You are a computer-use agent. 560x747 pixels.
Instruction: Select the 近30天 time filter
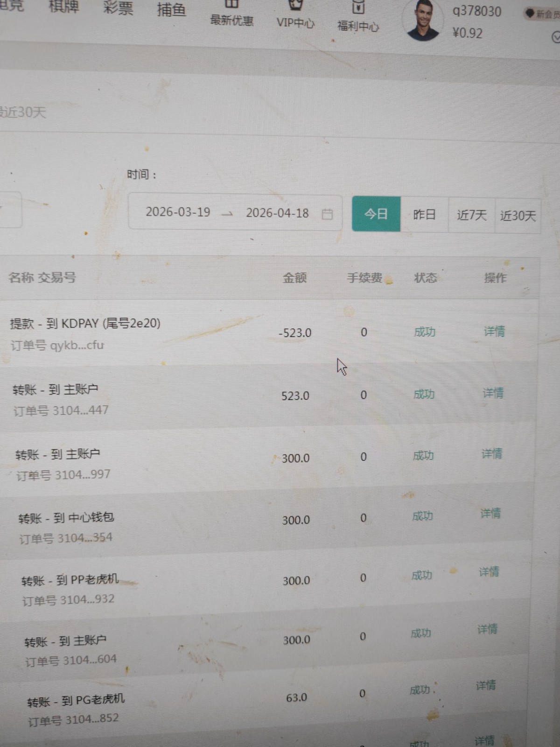(518, 216)
